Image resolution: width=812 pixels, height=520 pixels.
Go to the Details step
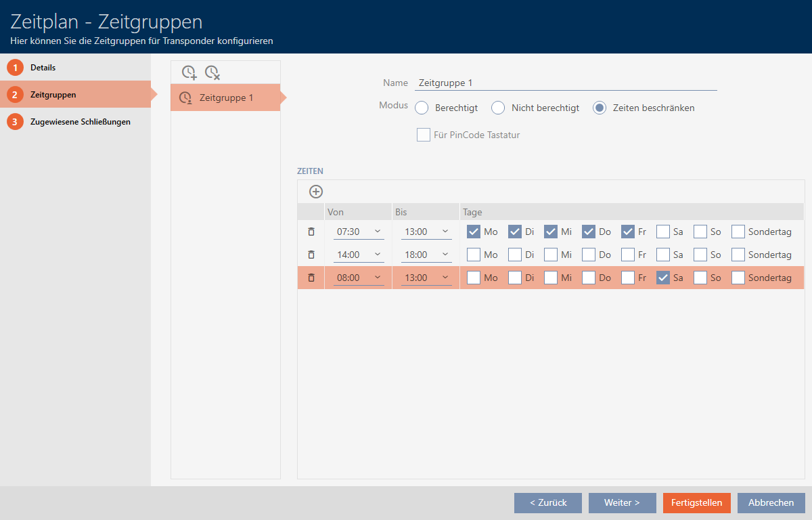point(43,68)
